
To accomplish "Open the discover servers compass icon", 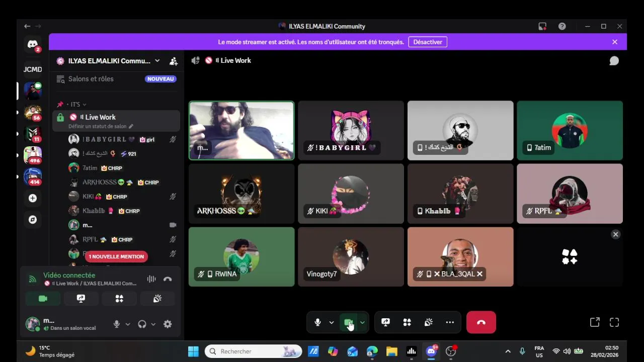I will (x=33, y=220).
